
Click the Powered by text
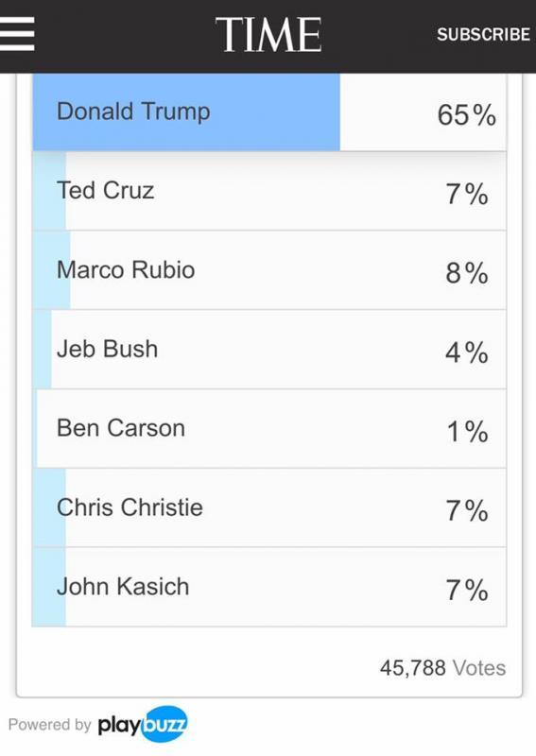(x=50, y=724)
